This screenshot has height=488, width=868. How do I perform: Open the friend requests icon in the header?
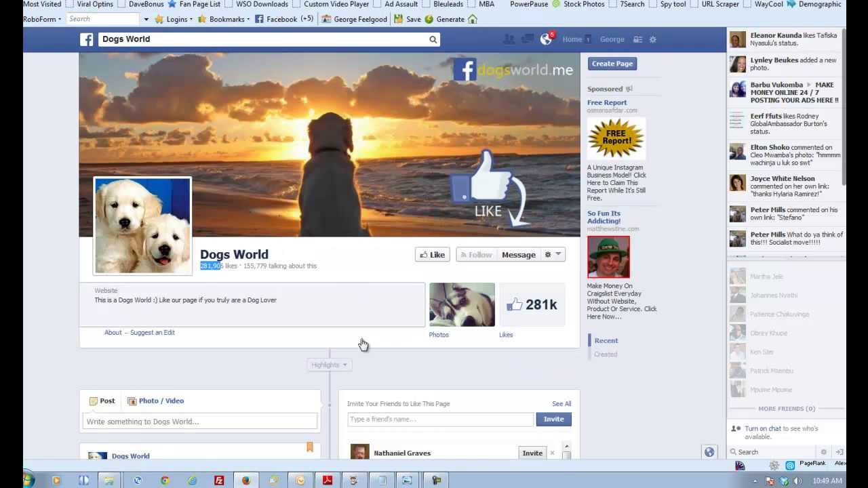pos(509,39)
